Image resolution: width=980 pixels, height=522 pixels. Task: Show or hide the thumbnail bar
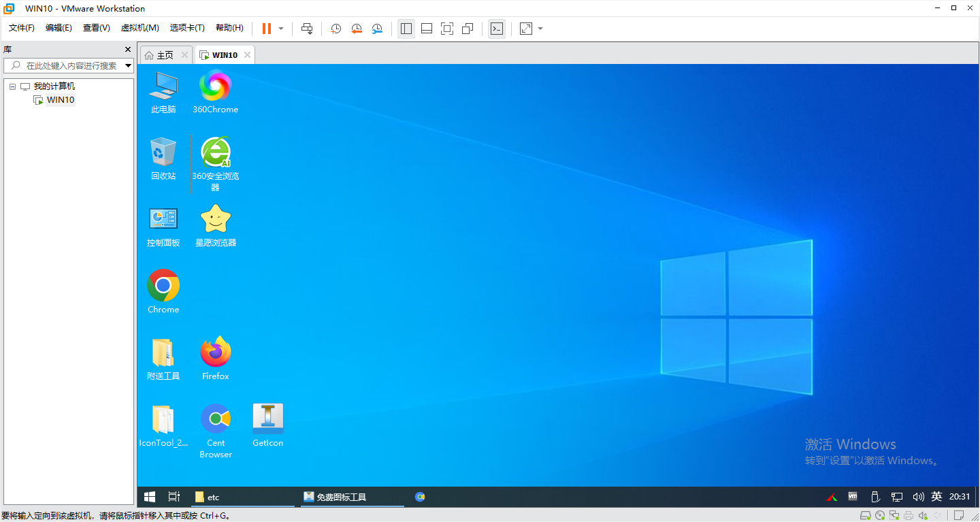click(426, 28)
